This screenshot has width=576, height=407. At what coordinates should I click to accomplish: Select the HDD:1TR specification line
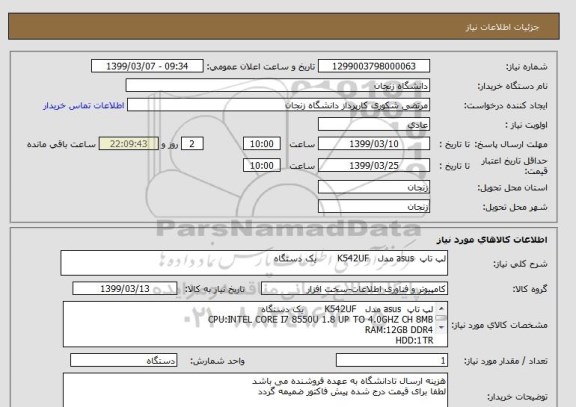(414, 341)
